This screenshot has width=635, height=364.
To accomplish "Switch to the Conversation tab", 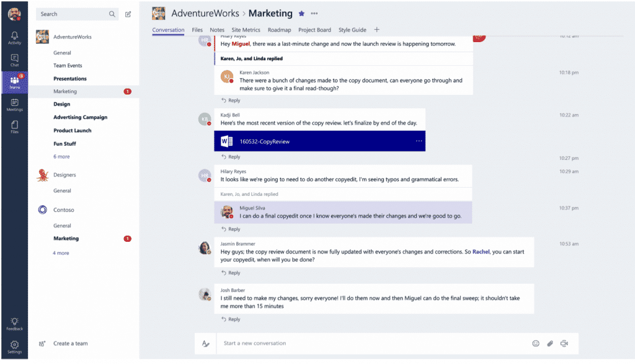I will (168, 30).
